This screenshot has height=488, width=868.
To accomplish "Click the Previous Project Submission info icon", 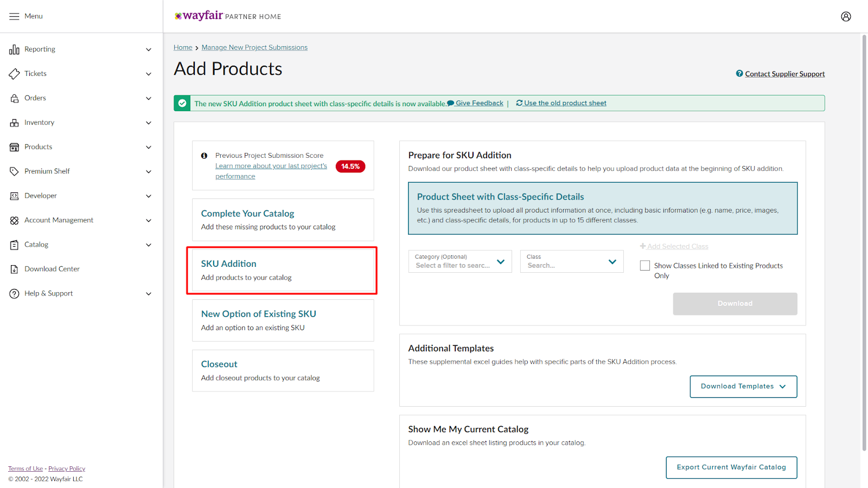I will pos(204,156).
